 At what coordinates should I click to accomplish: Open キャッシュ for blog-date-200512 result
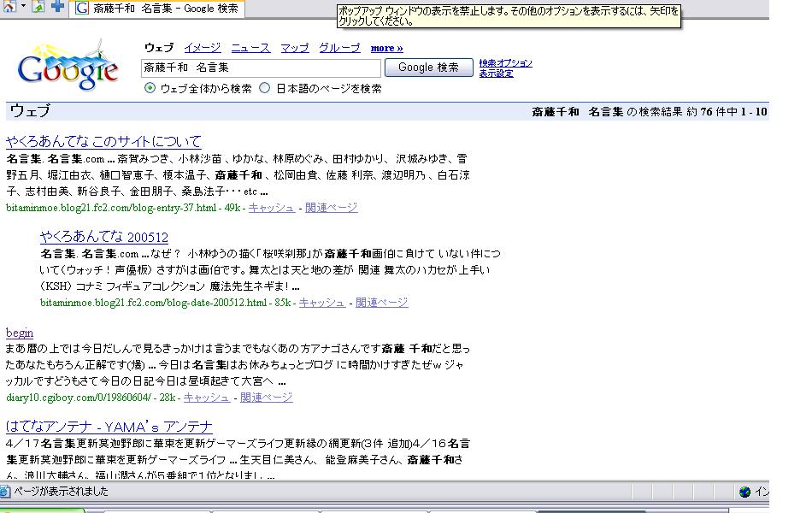321,303
